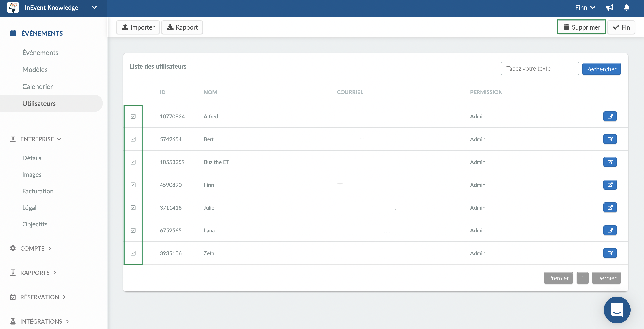Screen dimensions: 644x329
Task: Open Légal in the sidebar
Action: [29, 207]
